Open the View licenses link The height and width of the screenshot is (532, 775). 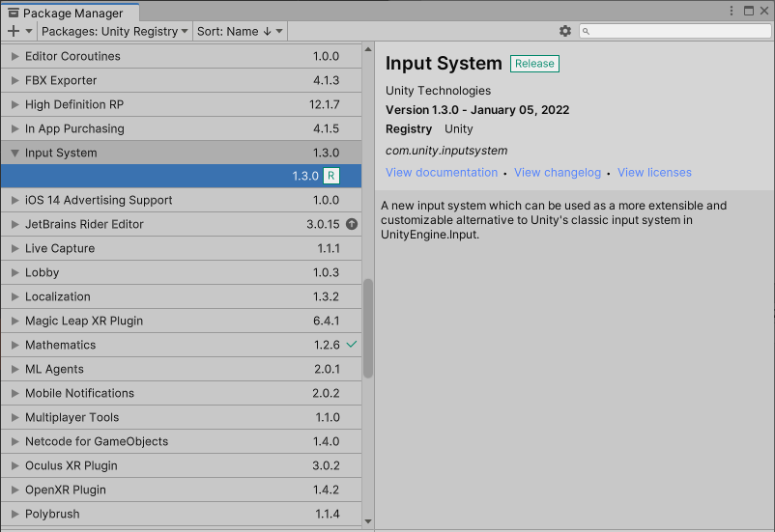tap(654, 173)
